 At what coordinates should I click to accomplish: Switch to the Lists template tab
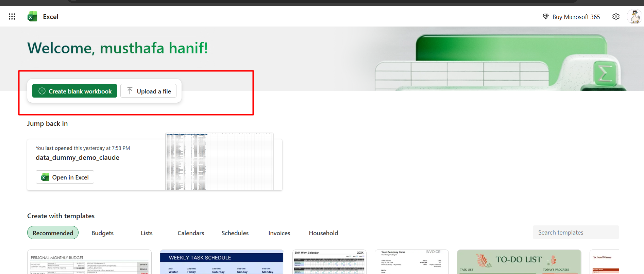[x=147, y=233]
